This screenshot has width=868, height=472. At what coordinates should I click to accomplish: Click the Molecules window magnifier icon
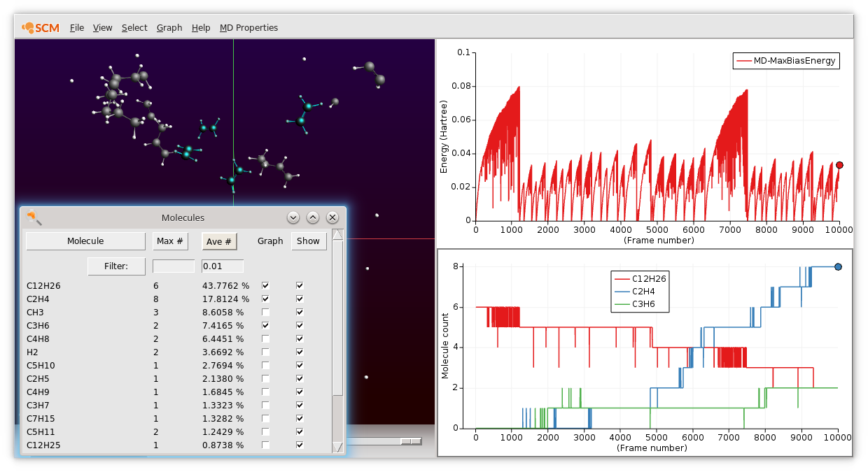point(34,218)
